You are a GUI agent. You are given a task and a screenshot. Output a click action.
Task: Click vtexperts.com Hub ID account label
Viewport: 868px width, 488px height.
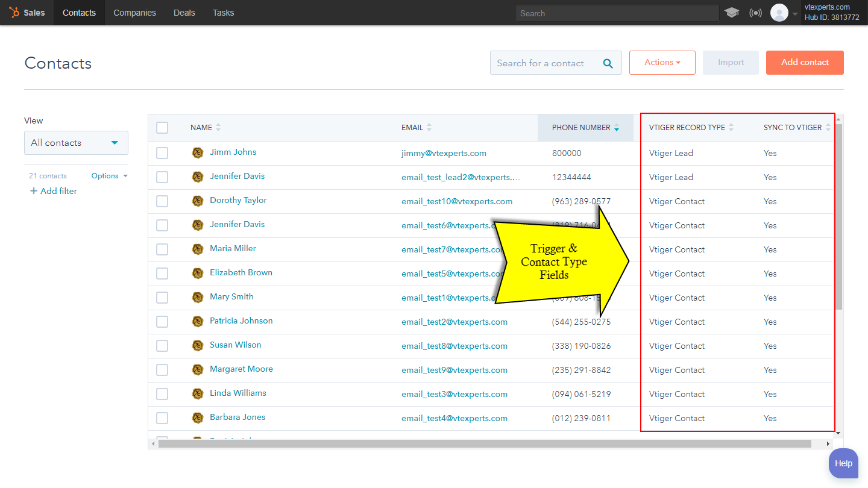pos(832,13)
